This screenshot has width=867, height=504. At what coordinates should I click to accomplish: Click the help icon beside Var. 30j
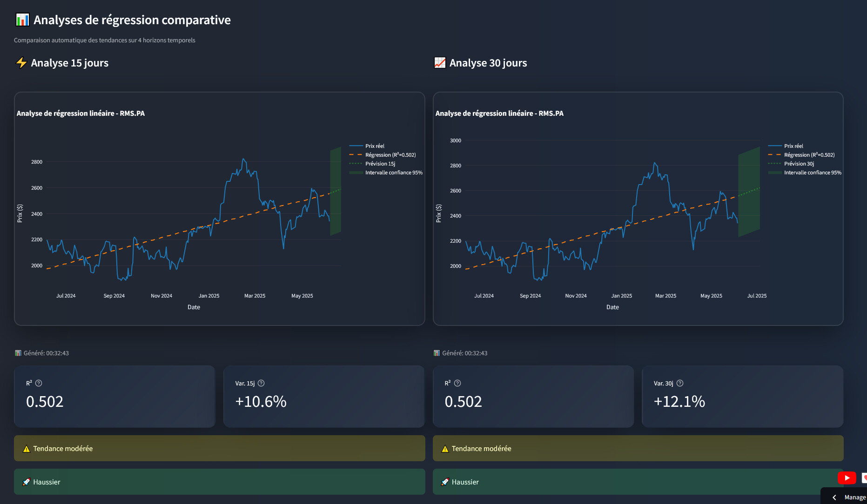click(680, 383)
